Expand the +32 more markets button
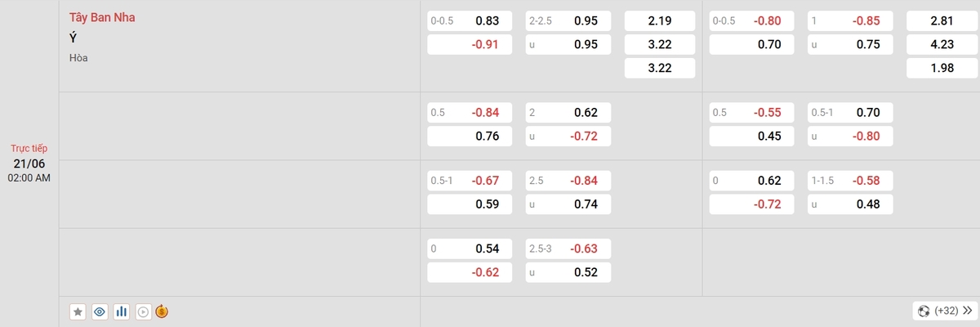This screenshot has width=980, height=327. pos(945,311)
